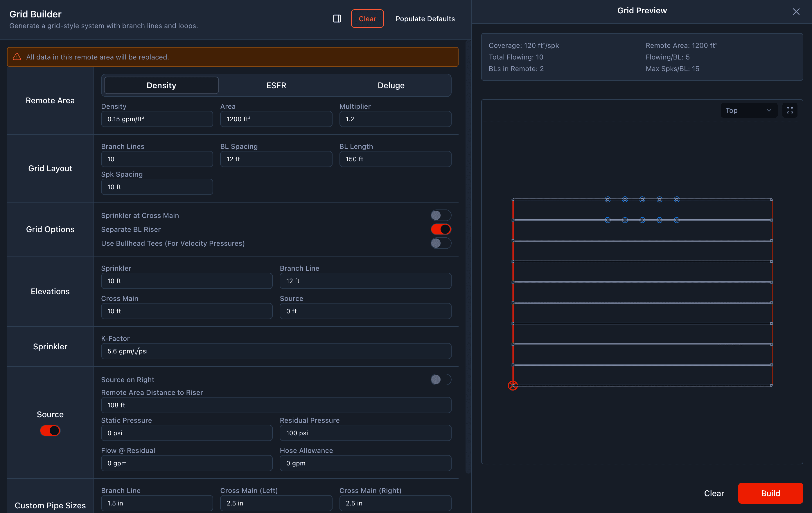Click the Grid Layout section label
This screenshot has width=812, height=513.
click(50, 168)
